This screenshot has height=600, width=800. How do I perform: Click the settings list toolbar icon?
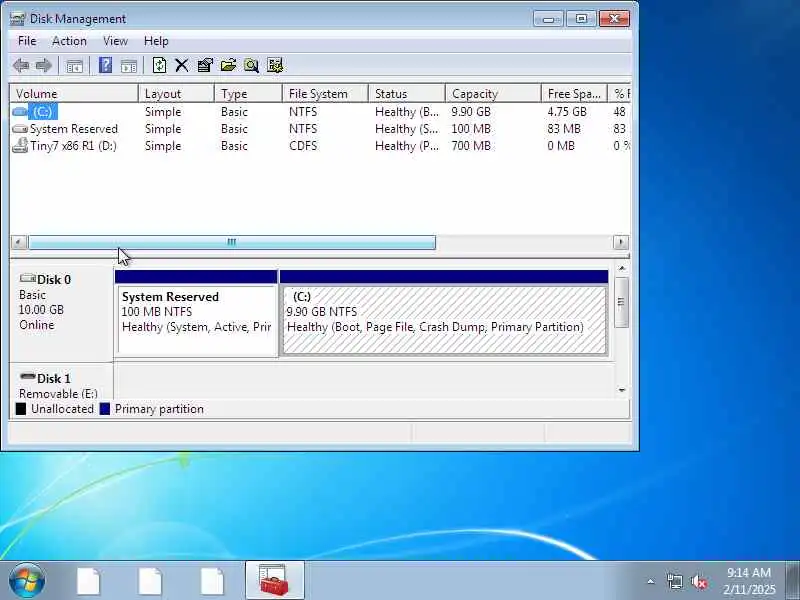pos(274,65)
